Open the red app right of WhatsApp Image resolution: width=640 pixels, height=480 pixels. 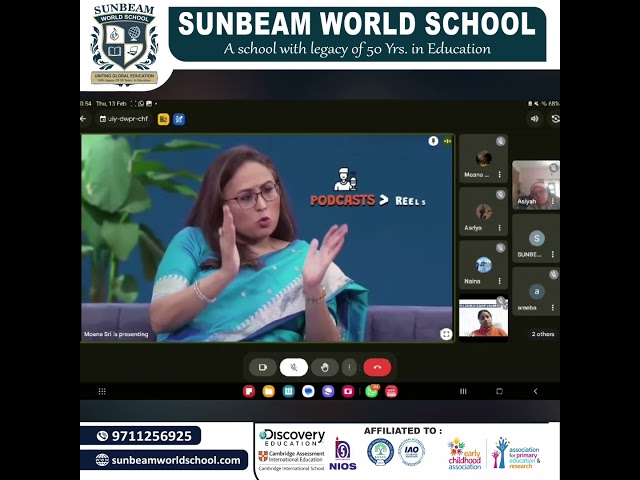[x=391, y=391]
